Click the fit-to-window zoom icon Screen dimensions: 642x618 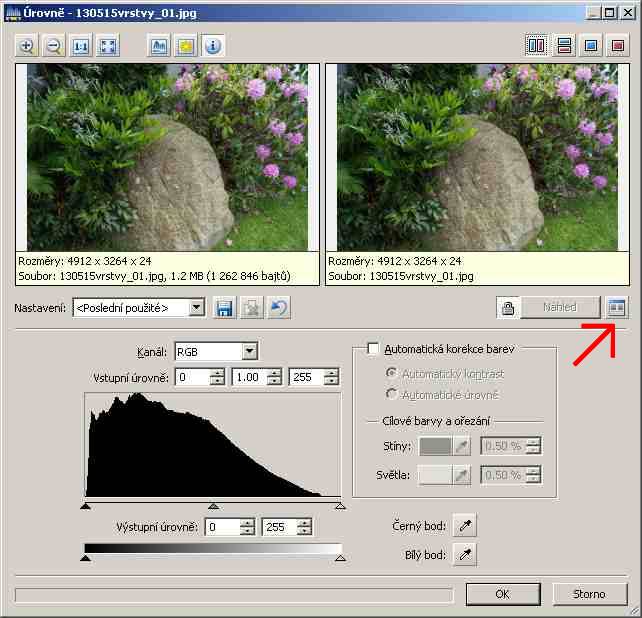pyautogui.click(x=108, y=46)
